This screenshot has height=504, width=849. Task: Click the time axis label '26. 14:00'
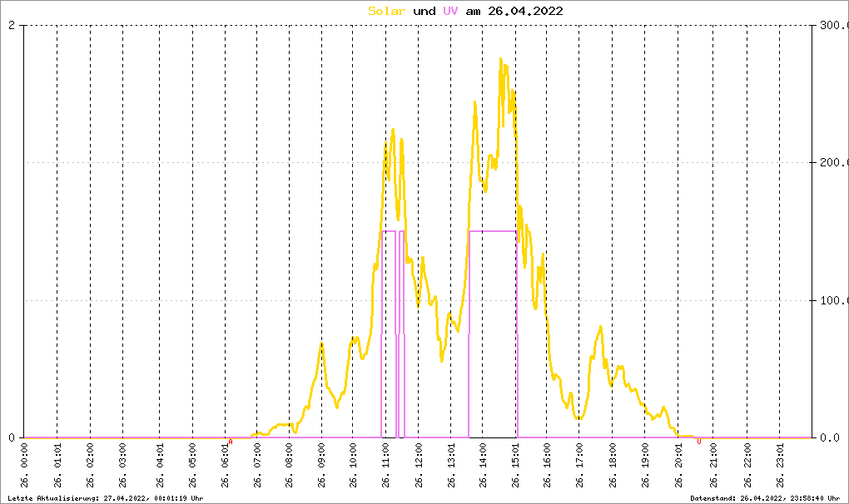(483, 466)
